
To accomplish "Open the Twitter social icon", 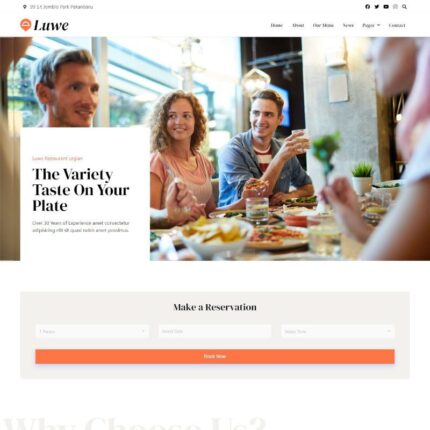I will [377, 7].
